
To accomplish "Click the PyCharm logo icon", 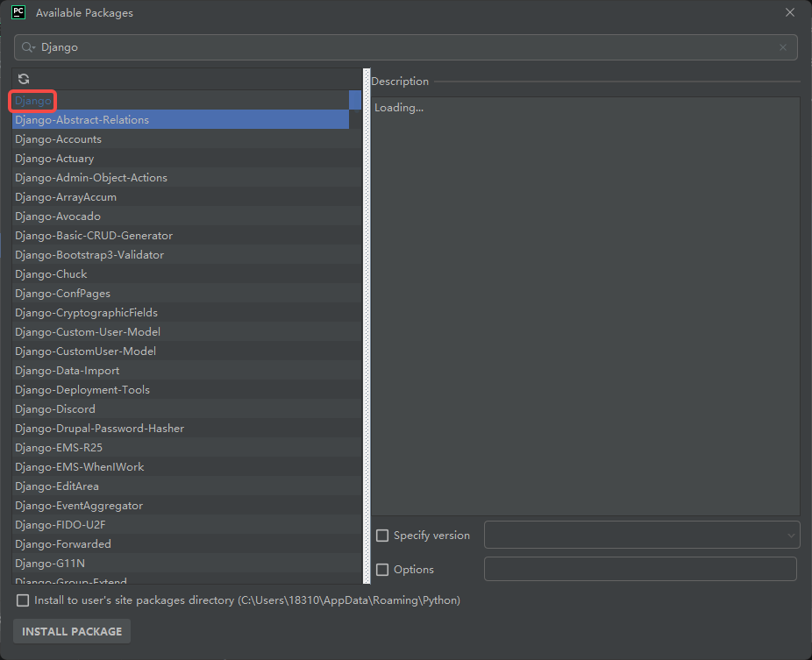I will coord(18,12).
